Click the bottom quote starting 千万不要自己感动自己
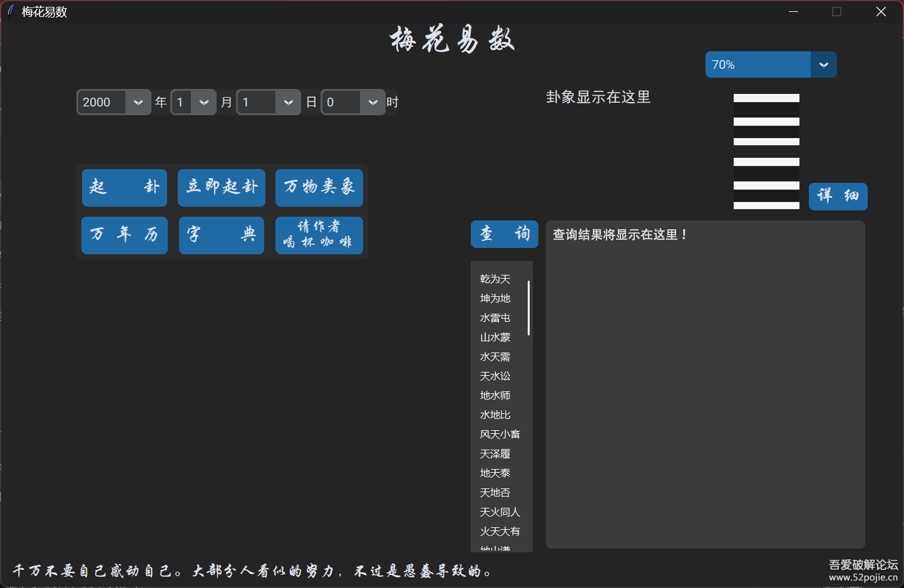 coord(252,571)
